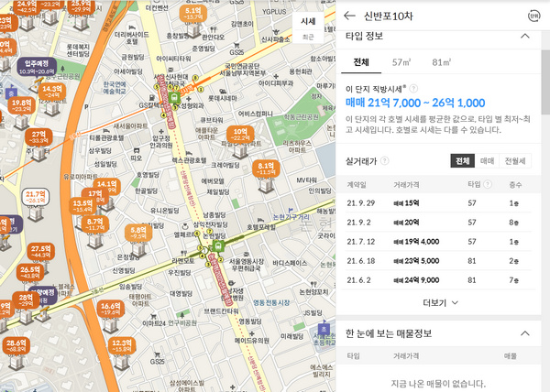This screenshot has height=392, width=550.
Task: Open the 10억 apartment price marker
Action: (x=240, y=135)
